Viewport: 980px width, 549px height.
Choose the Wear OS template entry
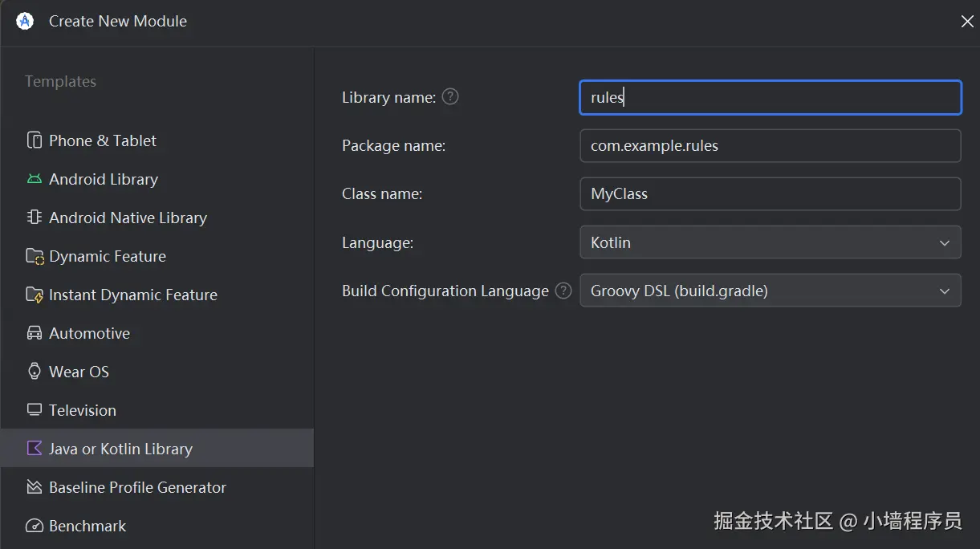tap(79, 372)
